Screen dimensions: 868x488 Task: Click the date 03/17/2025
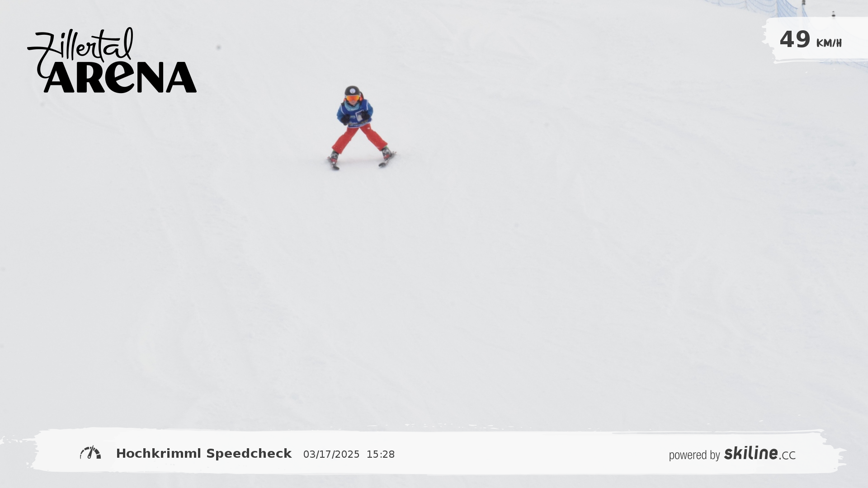coord(331,455)
